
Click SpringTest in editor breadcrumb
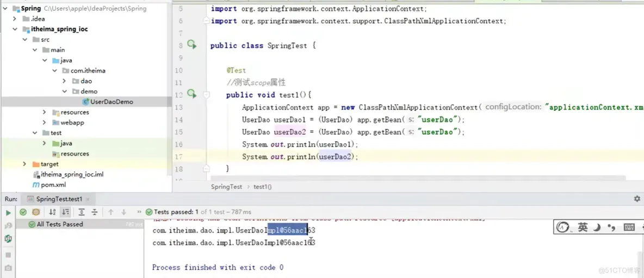[226, 187]
